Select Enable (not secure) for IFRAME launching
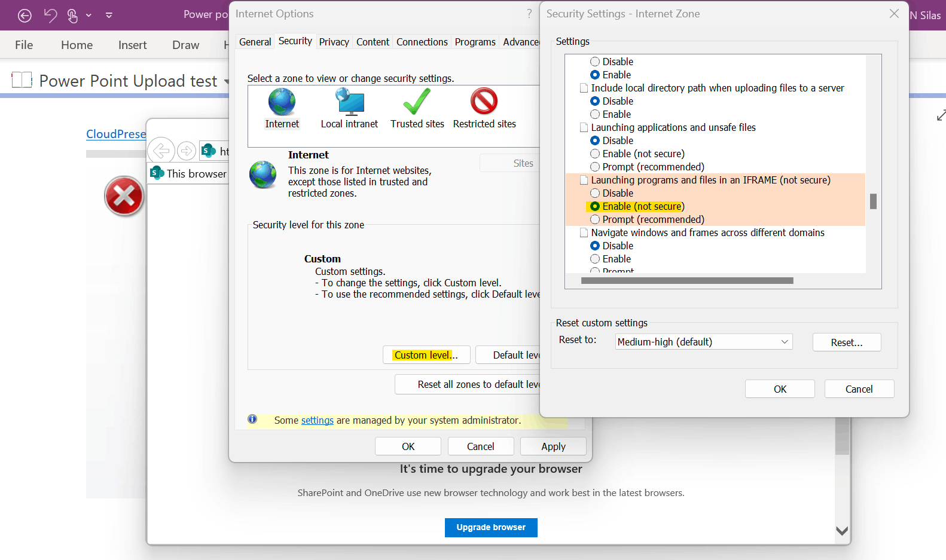The image size is (946, 560). tap(595, 206)
